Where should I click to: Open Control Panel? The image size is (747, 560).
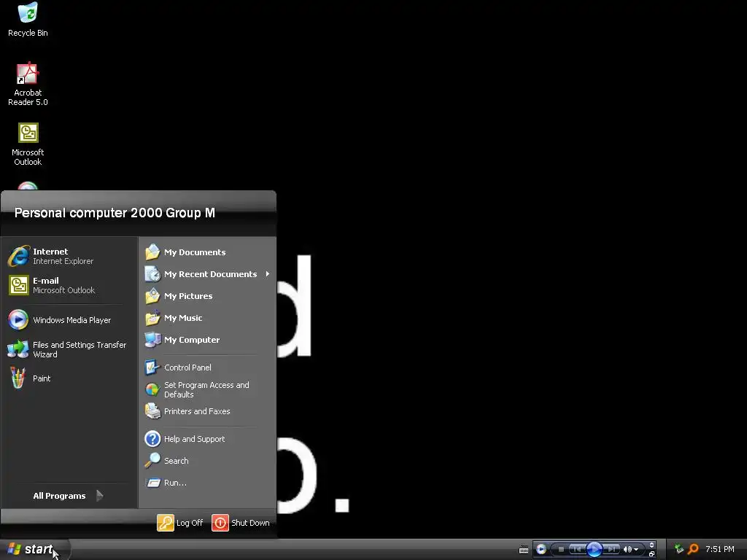coord(208,367)
